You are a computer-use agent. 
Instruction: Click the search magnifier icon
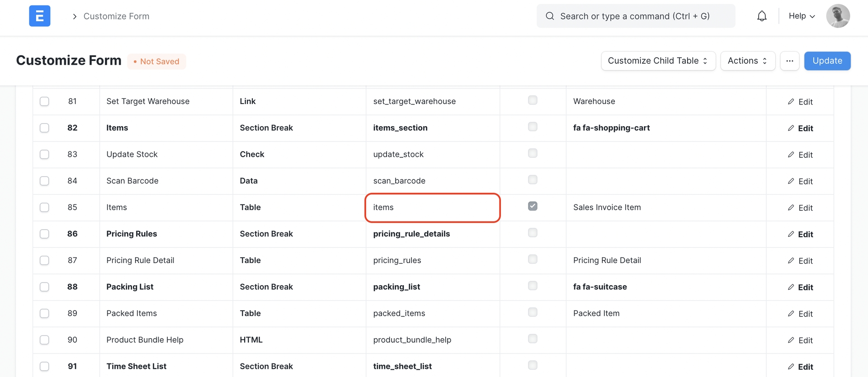click(x=550, y=16)
